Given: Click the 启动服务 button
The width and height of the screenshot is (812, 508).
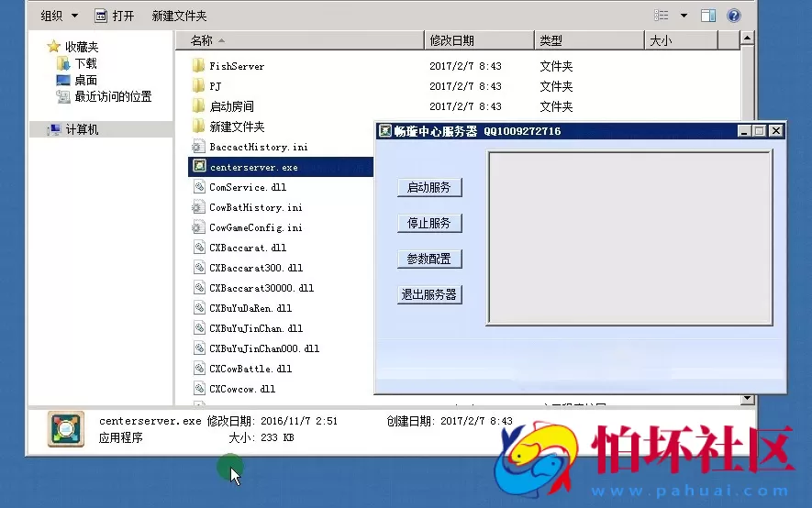Looking at the screenshot, I should coord(429,187).
